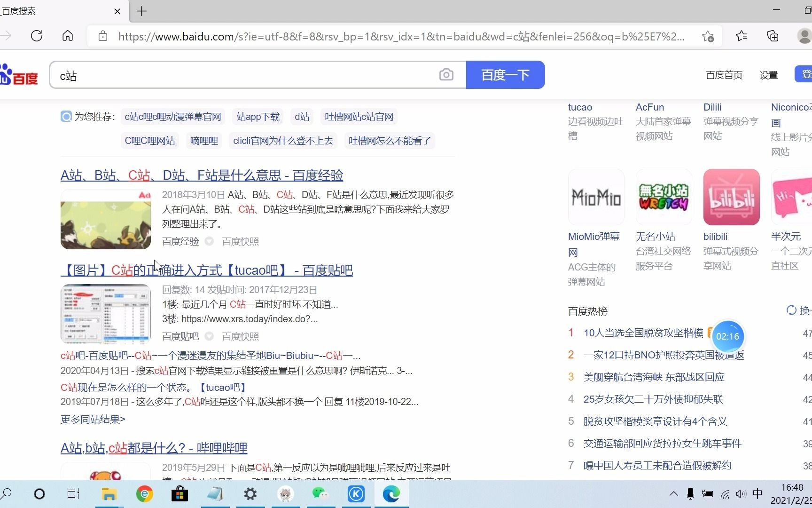Image resolution: width=812 pixels, height=508 pixels.
Task: Open hot topic 美舰穿航台湾海峡 东部战区回应
Action: 654,377
